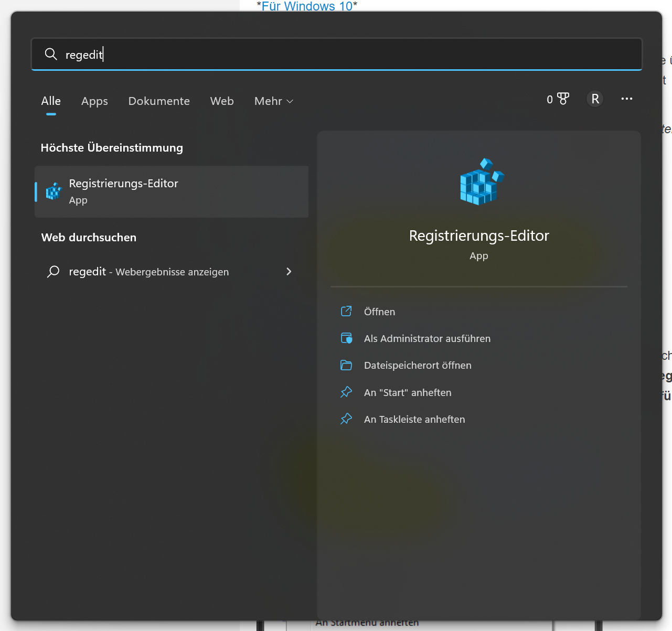
Task: Click the large Registrierungs-Editor icon in preview pane
Action: point(482,181)
